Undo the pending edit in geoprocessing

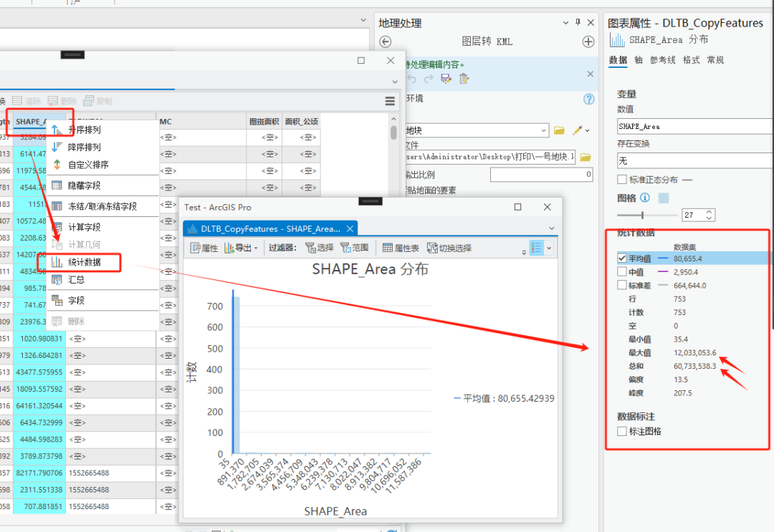click(x=411, y=79)
